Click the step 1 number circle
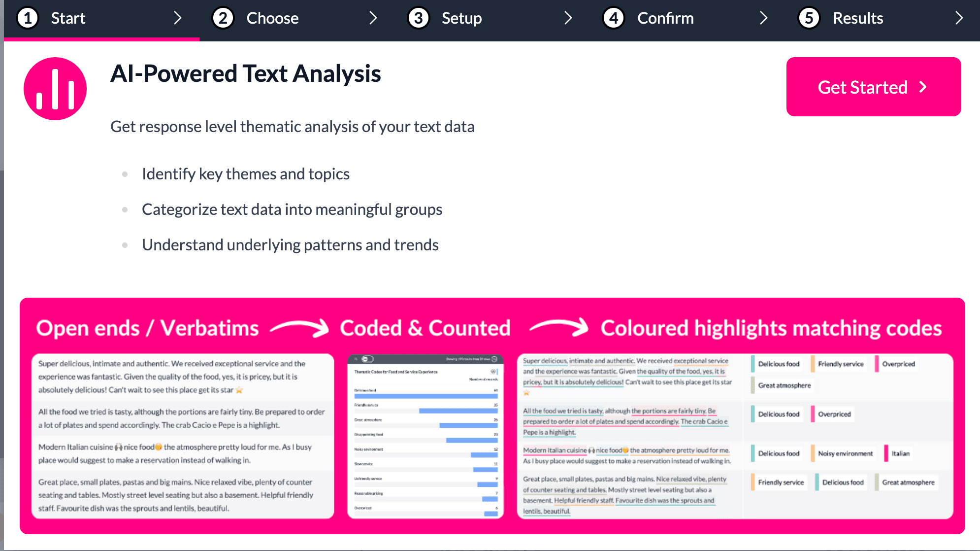980x551 pixels. (x=28, y=18)
